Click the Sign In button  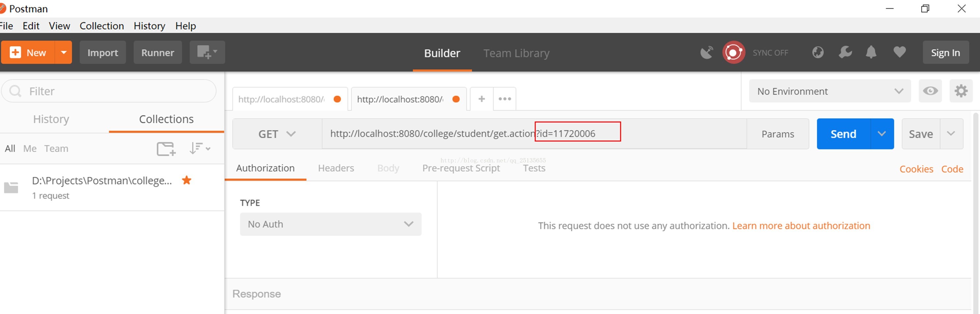(x=945, y=52)
